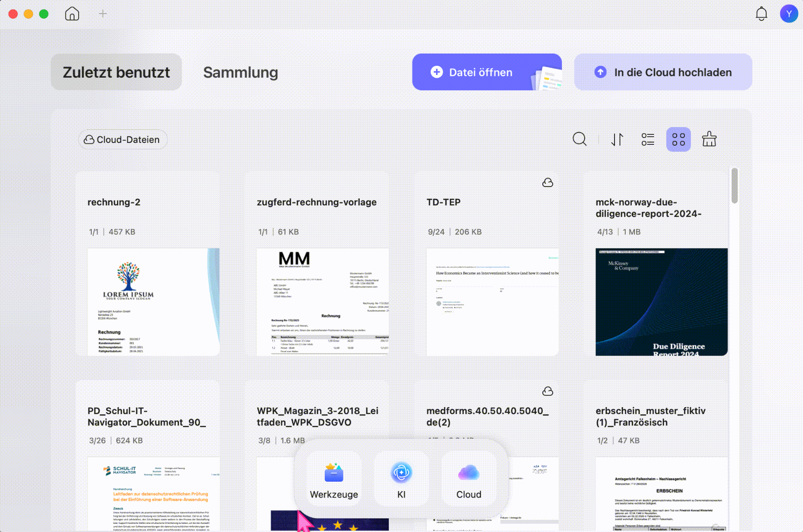Click medforms.40.50.40.5040_de(2) title

(x=487, y=417)
